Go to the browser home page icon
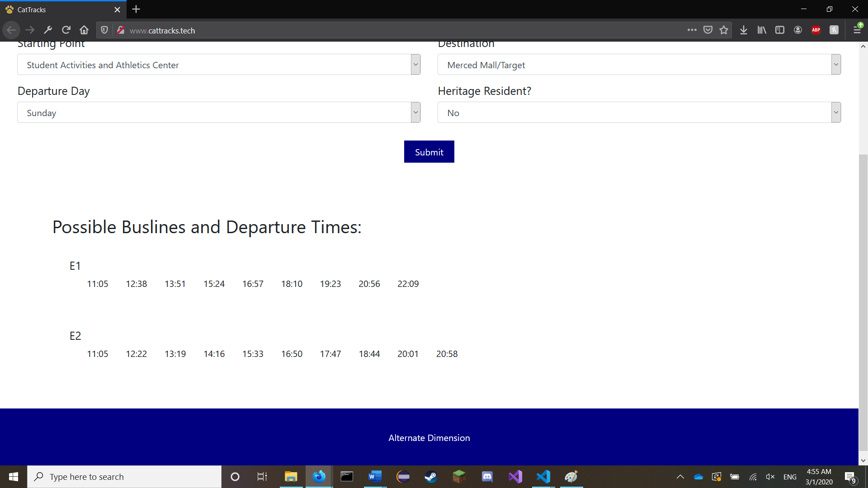Screen dimensions: 868x488 [84, 30]
